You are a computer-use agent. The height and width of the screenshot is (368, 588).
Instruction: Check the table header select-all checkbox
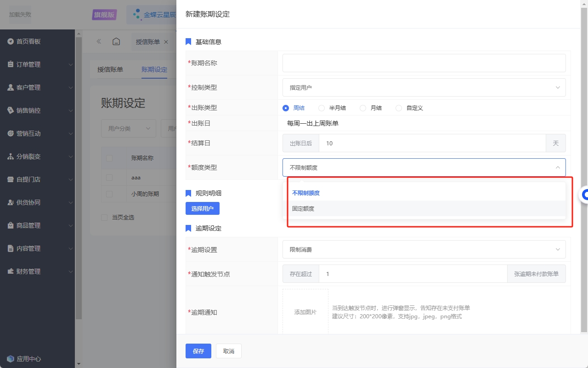click(x=109, y=158)
